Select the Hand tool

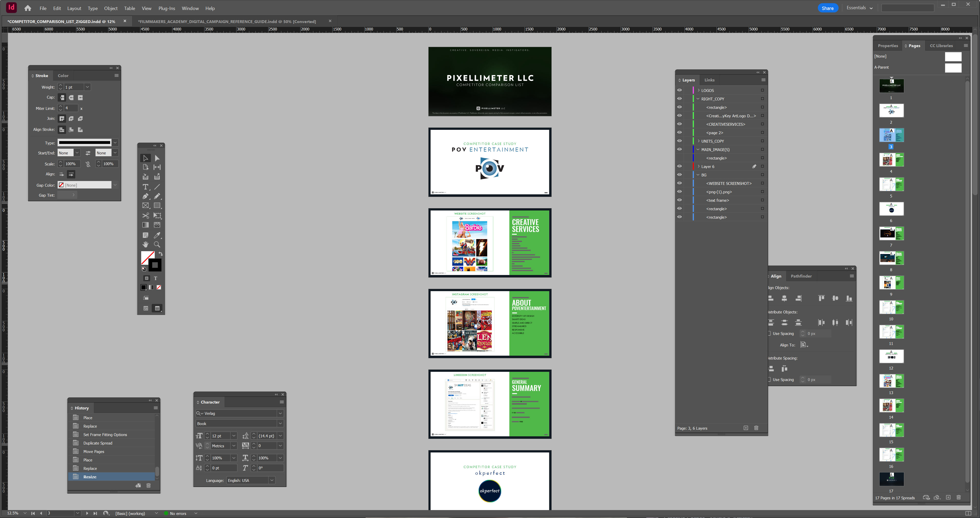click(x=145, y=244)
